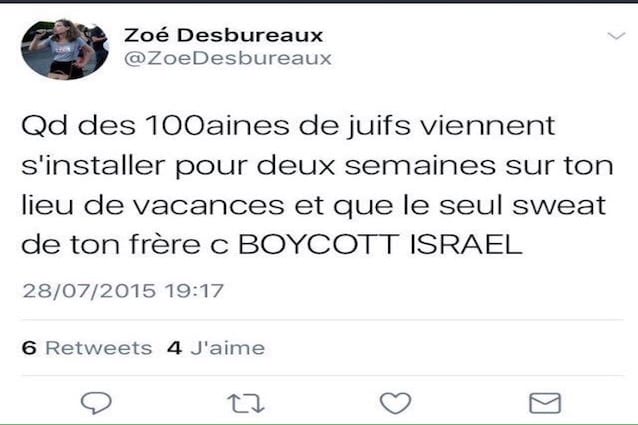Click the tweet line starting 'lieu de vacances'
638x425 pixels.
[x=313, y=205]
